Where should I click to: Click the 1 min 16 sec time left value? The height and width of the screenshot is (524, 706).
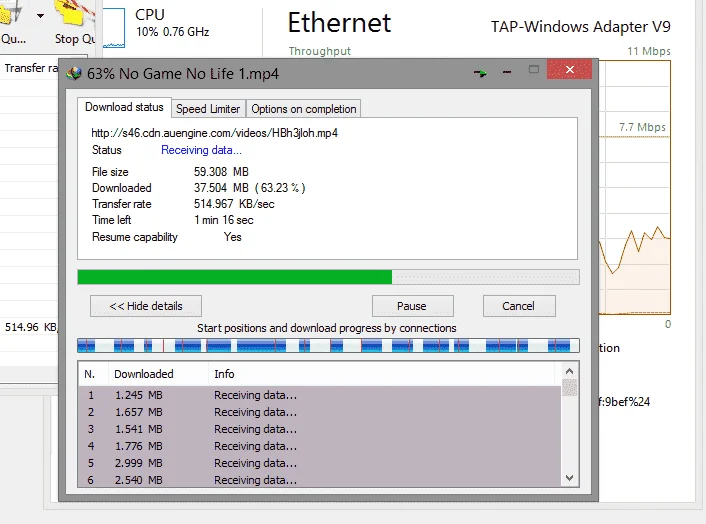[224, 220]
